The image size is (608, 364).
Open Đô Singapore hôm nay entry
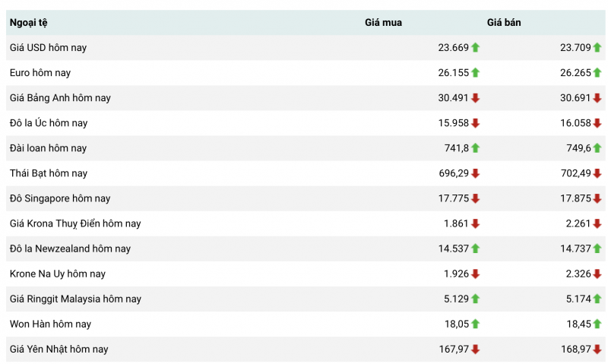pos(60,198)
